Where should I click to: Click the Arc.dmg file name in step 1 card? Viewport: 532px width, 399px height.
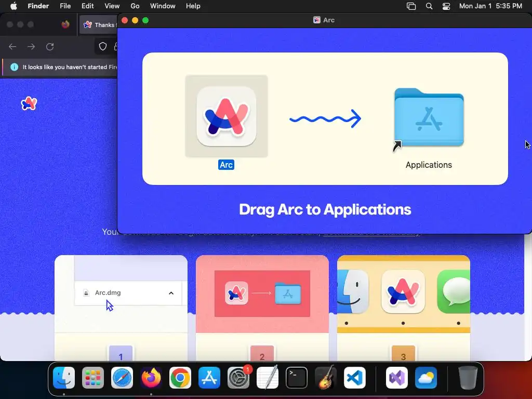pyautogui.click(x=108, y=293)
